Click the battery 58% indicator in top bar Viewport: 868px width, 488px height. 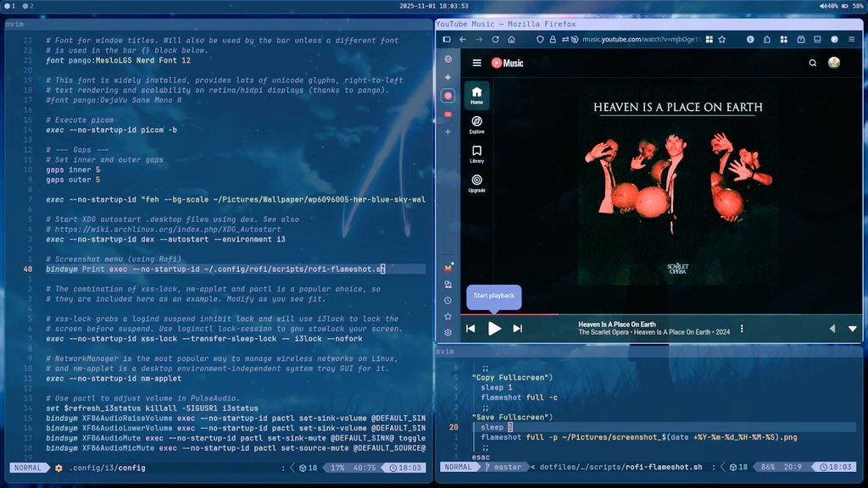coord(853,6)
